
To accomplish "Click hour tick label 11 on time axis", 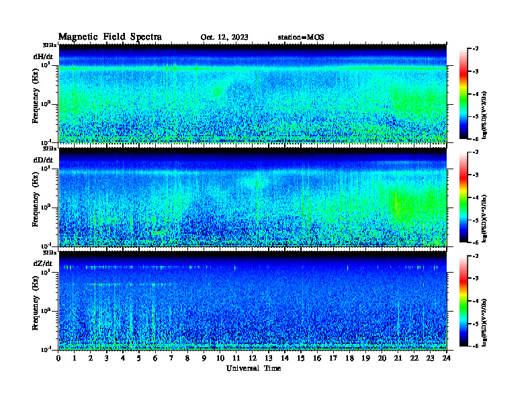I will point(236,359).
